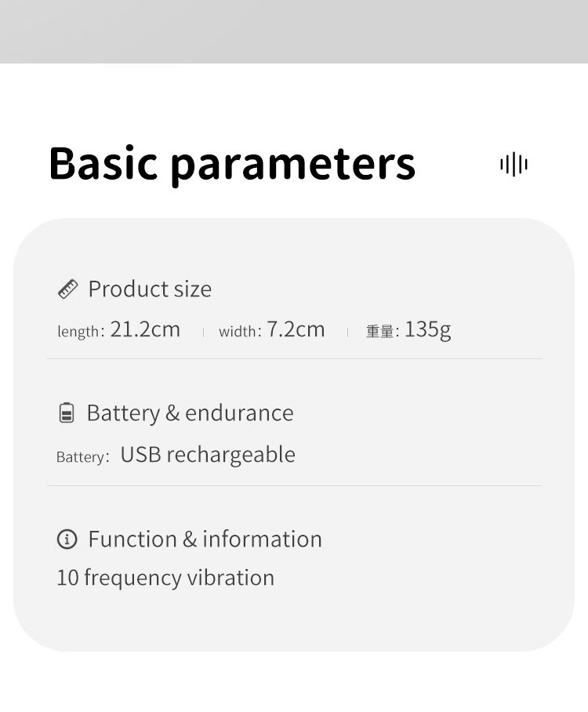Click the 21.2cm length value

[x=145, y=329]
